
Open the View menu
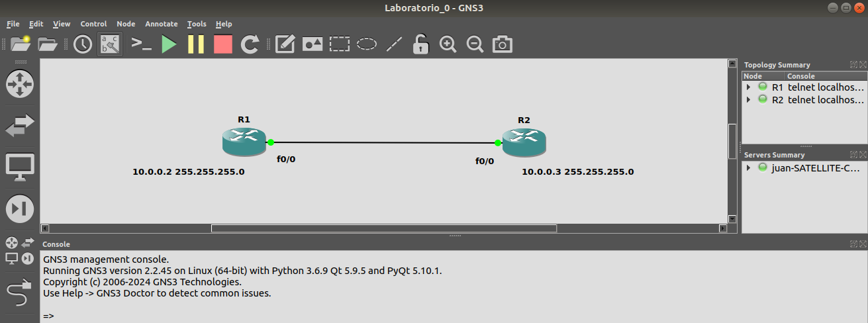(x=62, y=24)
